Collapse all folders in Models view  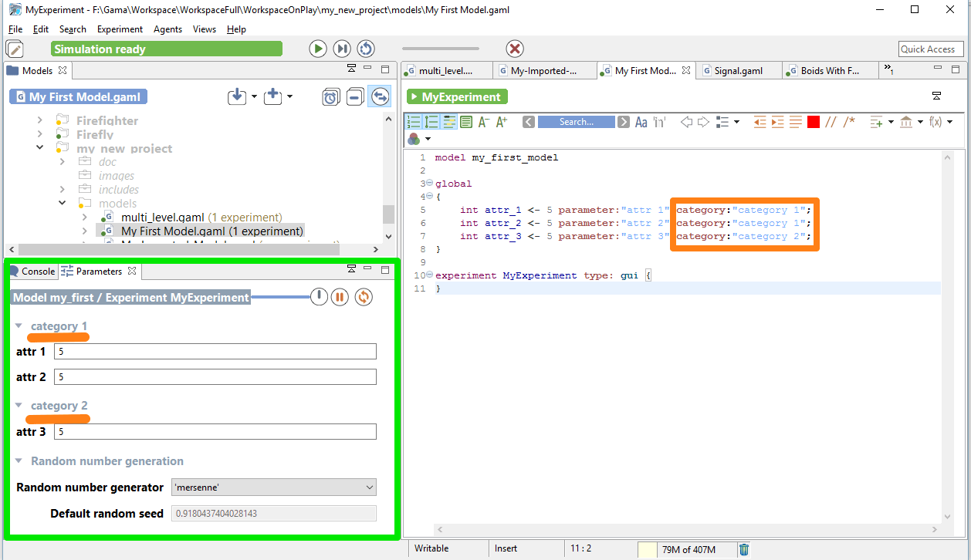[x=354, y=96]
